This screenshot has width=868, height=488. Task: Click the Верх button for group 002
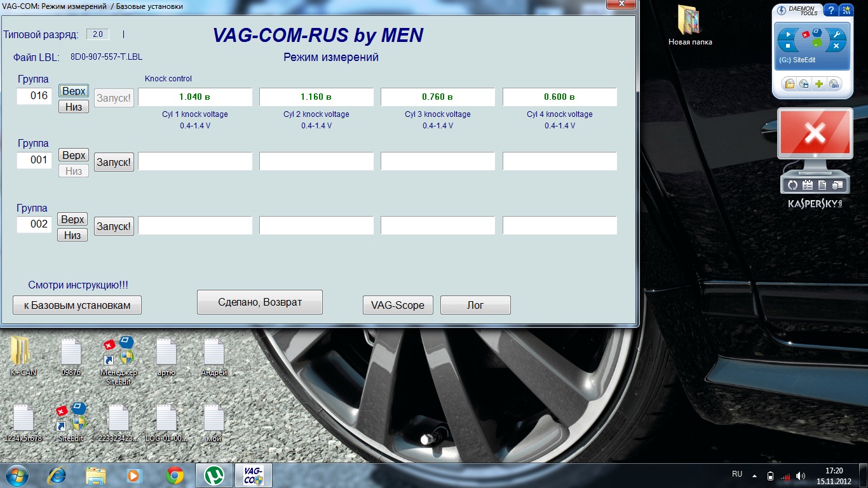[73, 219]
